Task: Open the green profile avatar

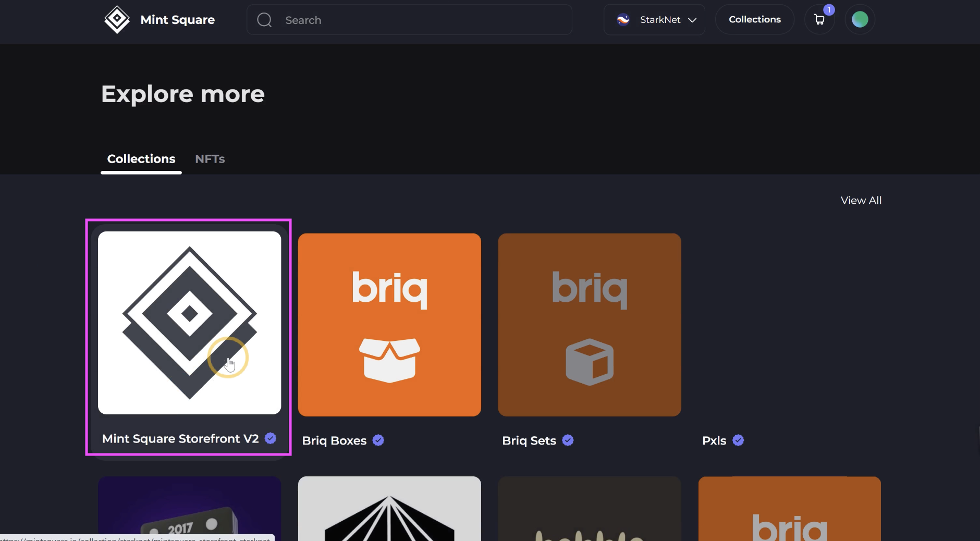Action: point(860,20)
